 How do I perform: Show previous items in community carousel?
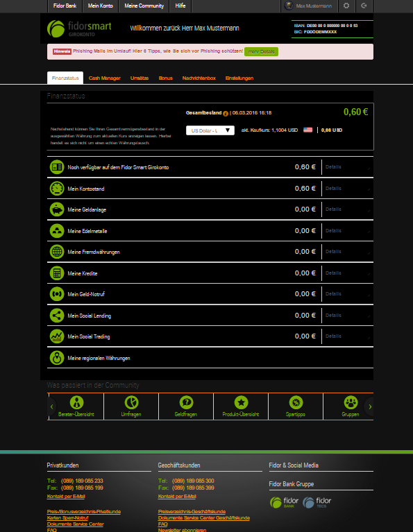click(x=51, y=406)
